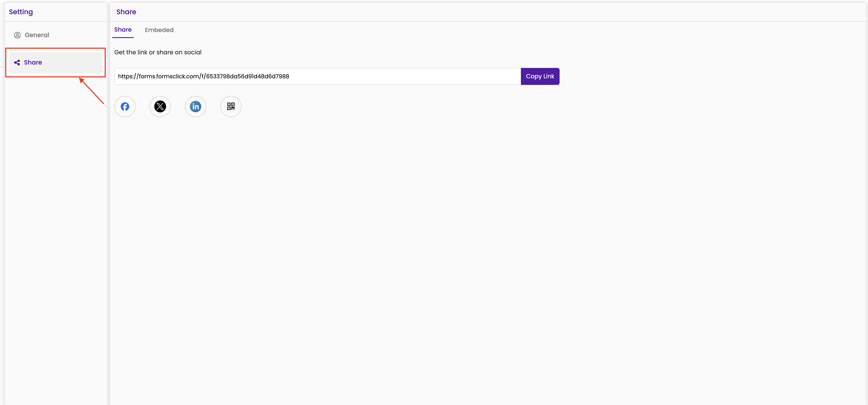The width and height of the screenshot is (868, 405).
Task: Share the form on Facebook
Action: (125, 107)
